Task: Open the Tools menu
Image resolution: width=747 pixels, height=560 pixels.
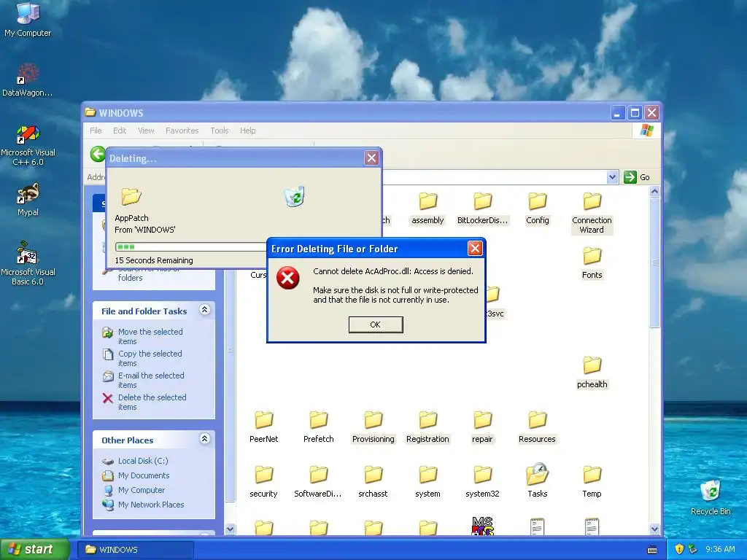Action: pos(220,131)
